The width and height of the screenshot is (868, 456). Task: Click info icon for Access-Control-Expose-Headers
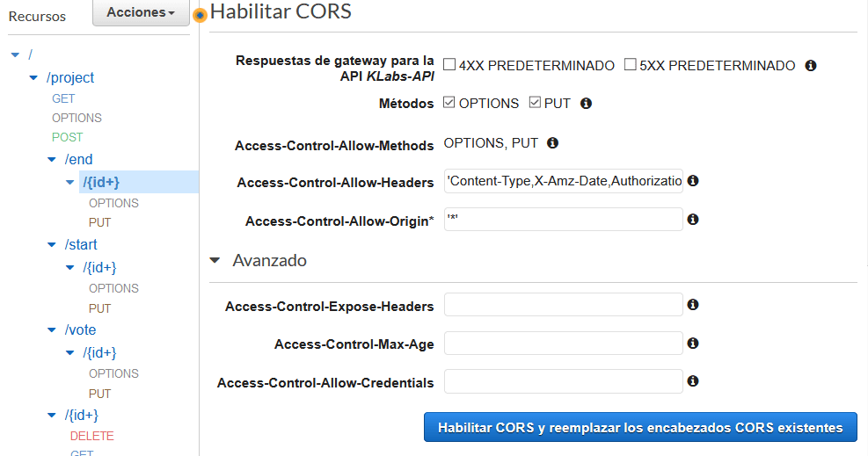tap(693, 305)
